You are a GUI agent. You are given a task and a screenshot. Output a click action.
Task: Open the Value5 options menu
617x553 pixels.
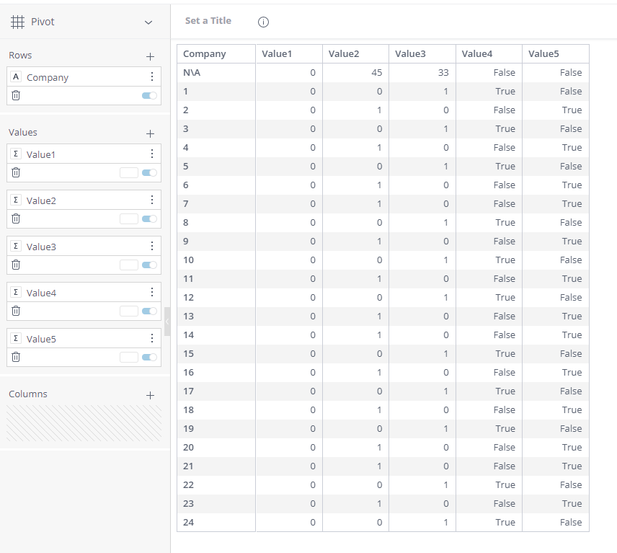pyautogui.click(x=152, y=339)
